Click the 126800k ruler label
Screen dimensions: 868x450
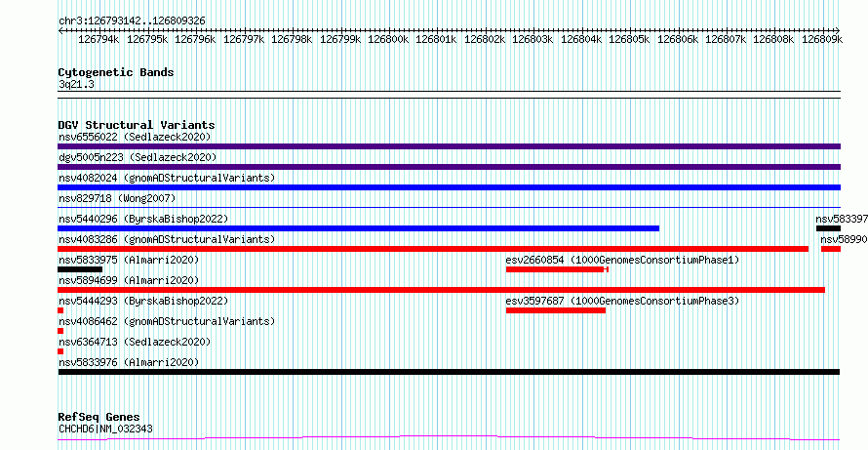pyautogui.click(x=388, y=39)
